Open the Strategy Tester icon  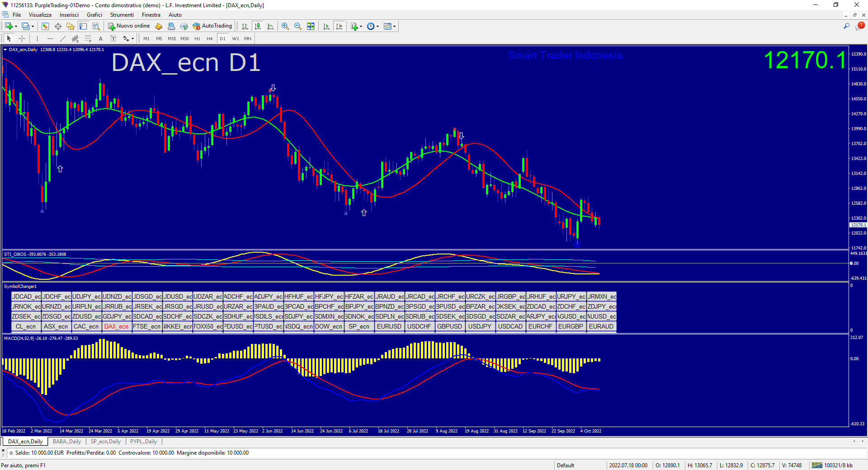[96, 26]
